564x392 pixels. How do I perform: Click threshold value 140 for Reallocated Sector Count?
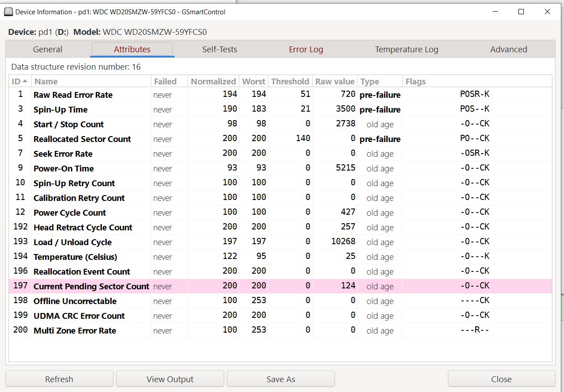(303, 138)
